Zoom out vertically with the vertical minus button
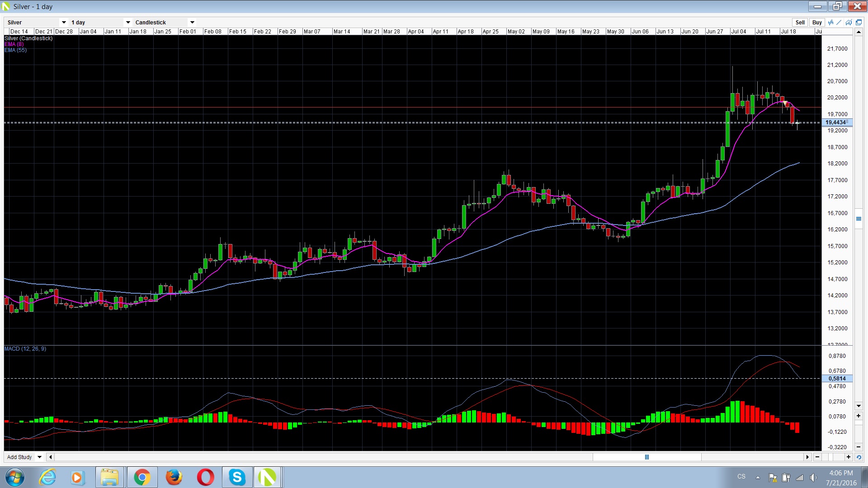Image resolution: width=868 pixels, height=488 pixels. [859, 447]
